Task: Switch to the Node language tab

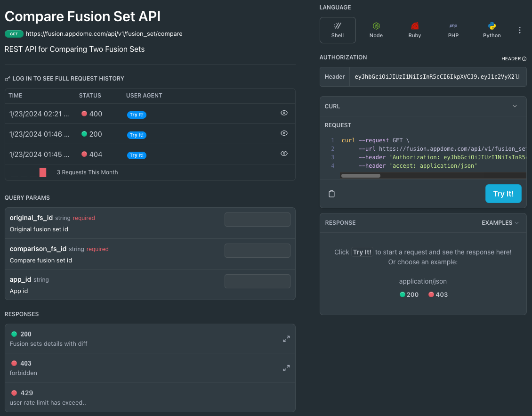Action: (376, 30)
